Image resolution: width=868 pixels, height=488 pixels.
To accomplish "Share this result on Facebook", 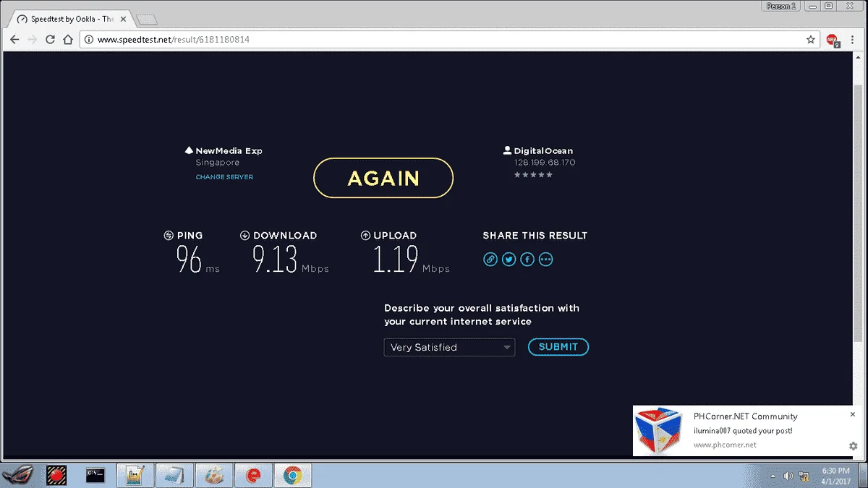I will (527, 260).
